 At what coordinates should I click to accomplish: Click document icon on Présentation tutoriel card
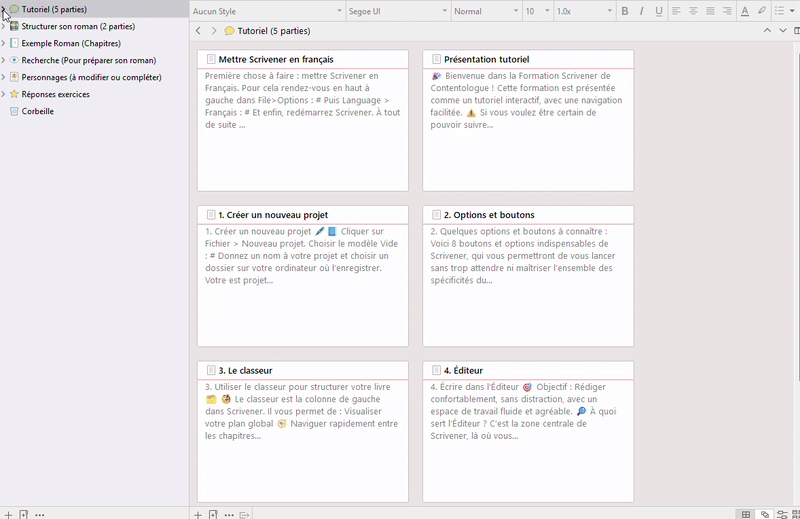click(436, 59)
